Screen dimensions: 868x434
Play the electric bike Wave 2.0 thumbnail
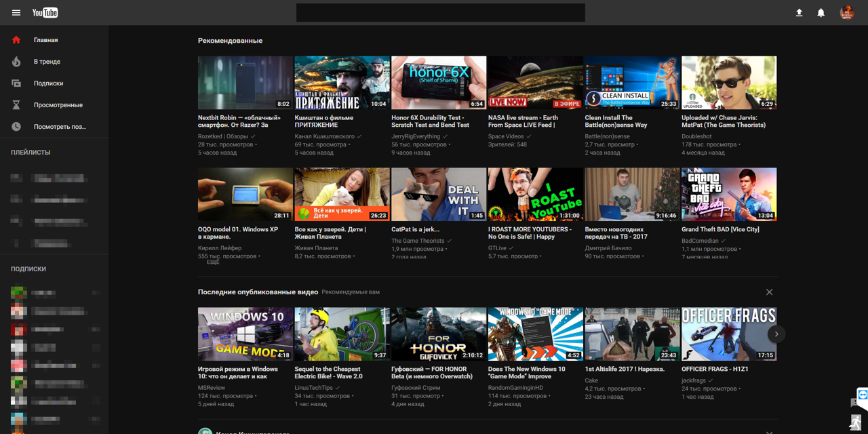pyautogui.click(x=342, y=334)
